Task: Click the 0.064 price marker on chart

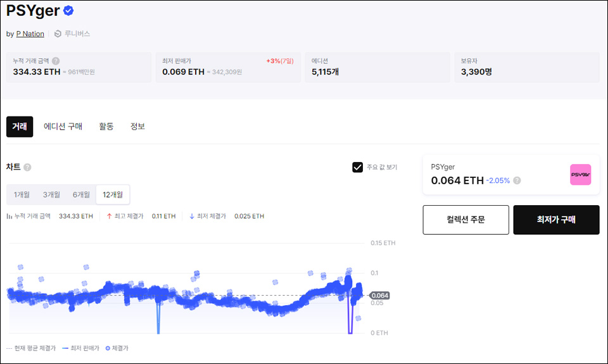Action: point(379,296)
